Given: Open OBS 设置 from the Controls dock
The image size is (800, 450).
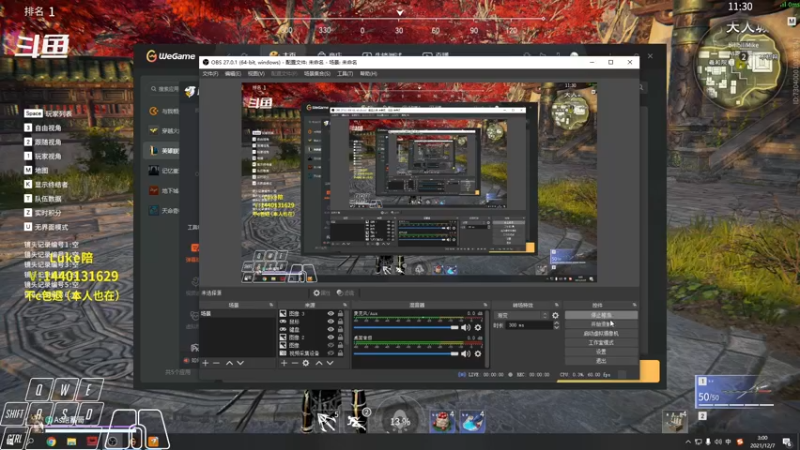Looking at the screenshot, I should click(601, 352).
